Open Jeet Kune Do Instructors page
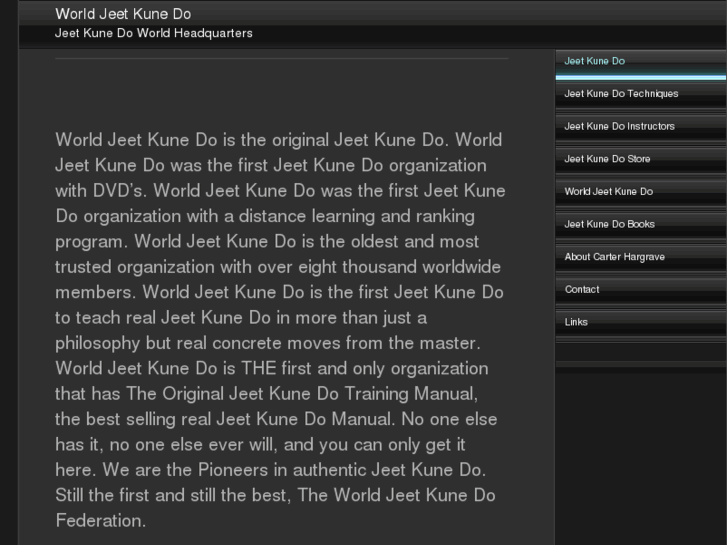Viewport: 727px width, 545px height. tap(641, 126)
